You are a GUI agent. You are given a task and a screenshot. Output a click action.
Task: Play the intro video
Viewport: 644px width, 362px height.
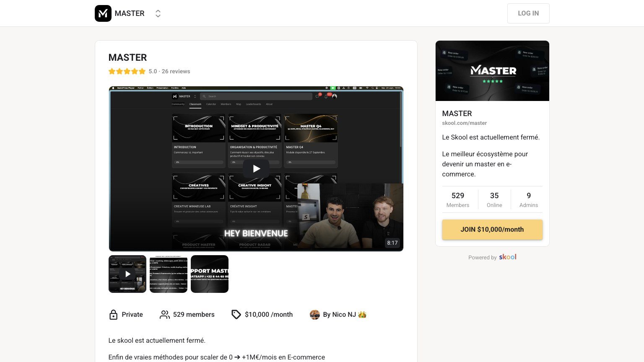[x=256, y=168]
